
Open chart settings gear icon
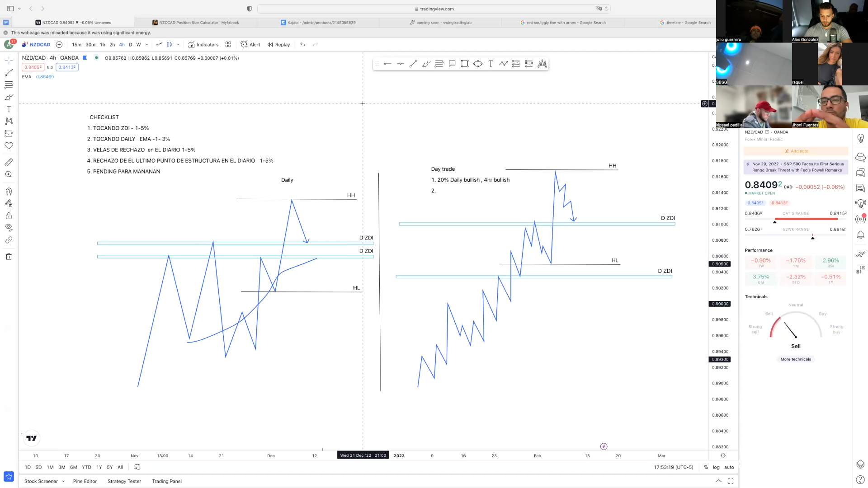pyautogui.click(x=723, y=455)
